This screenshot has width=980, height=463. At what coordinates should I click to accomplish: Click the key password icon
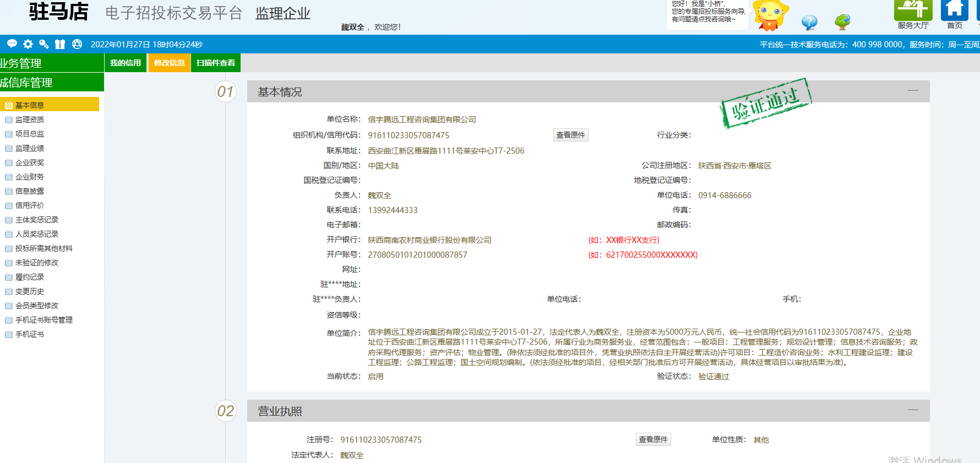point(44,44)
